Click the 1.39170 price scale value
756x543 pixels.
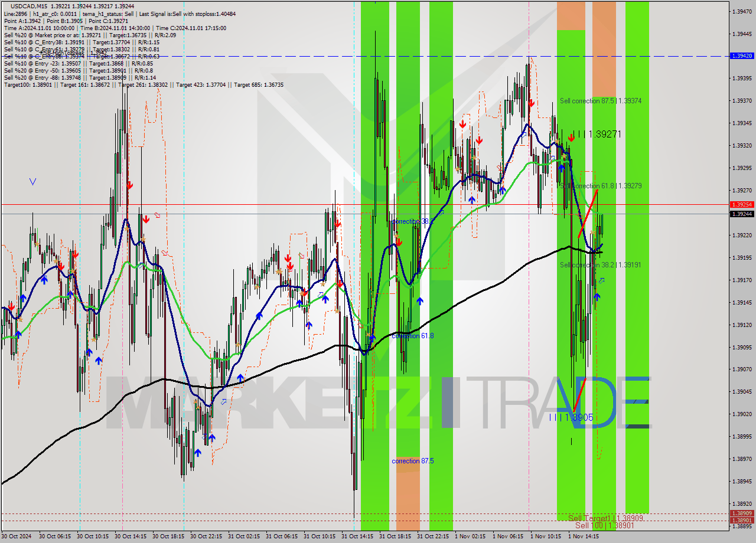pyautogui.click(x=742, y=280)
